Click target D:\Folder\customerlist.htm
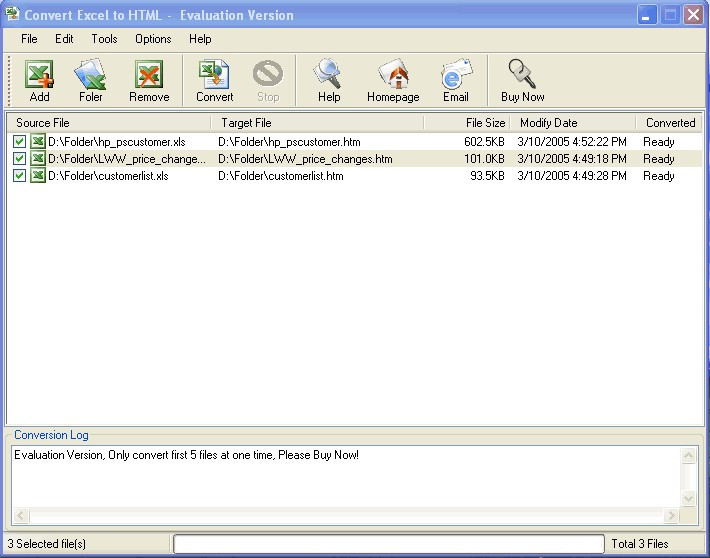This screenshot has height=558, width=710. [281, 176]
